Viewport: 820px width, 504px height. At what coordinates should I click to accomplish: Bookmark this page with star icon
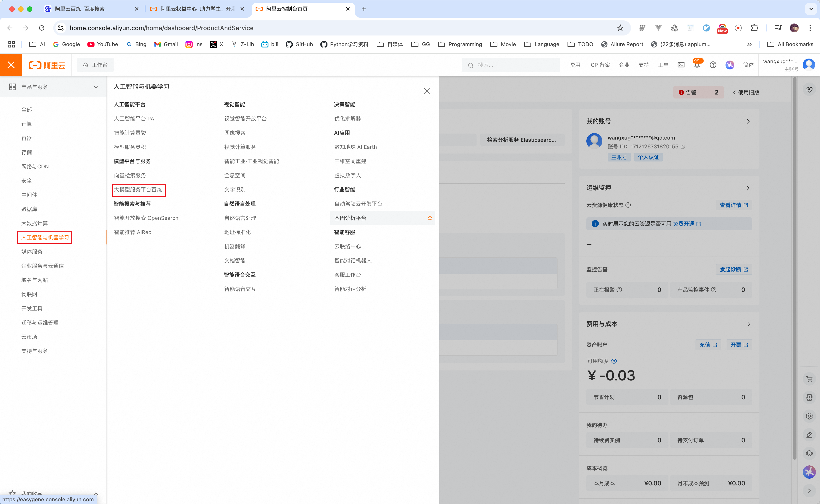pyautogui.click(x=620, y=28)
